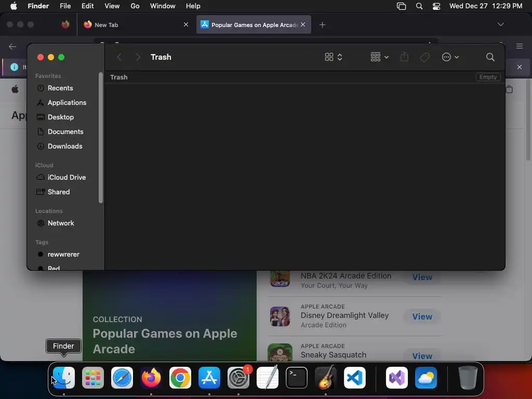Open Weather app in the Dock
Viewport: 532px width, 399px height.
[426, 378]
